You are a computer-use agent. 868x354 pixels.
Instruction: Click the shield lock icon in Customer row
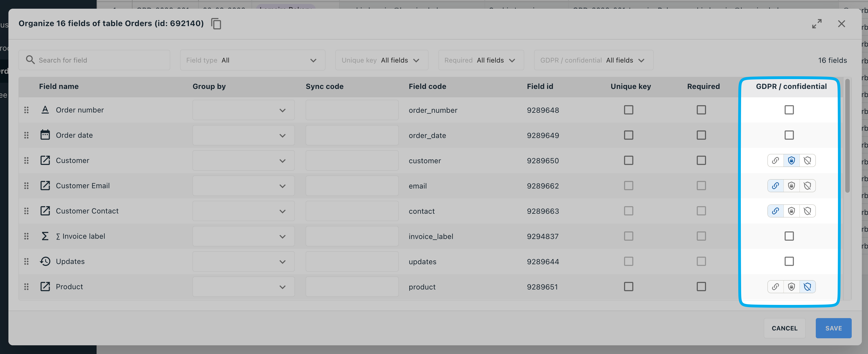[x=791, y=160]
